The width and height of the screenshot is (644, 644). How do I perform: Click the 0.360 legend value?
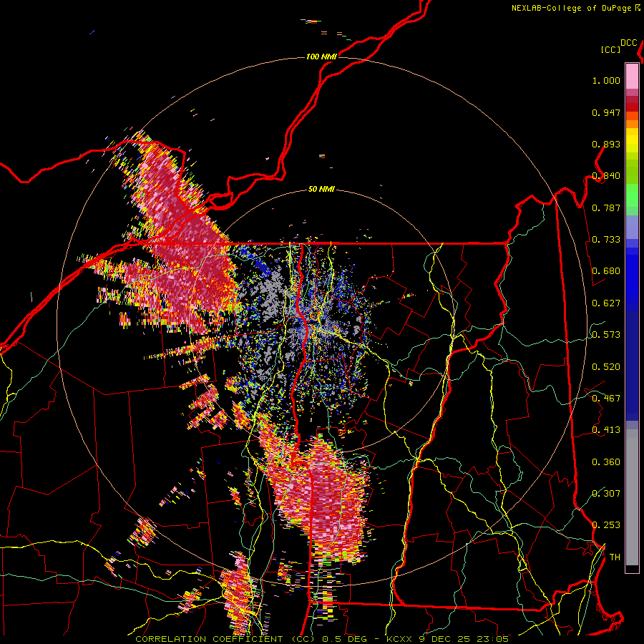click(606, 462)
